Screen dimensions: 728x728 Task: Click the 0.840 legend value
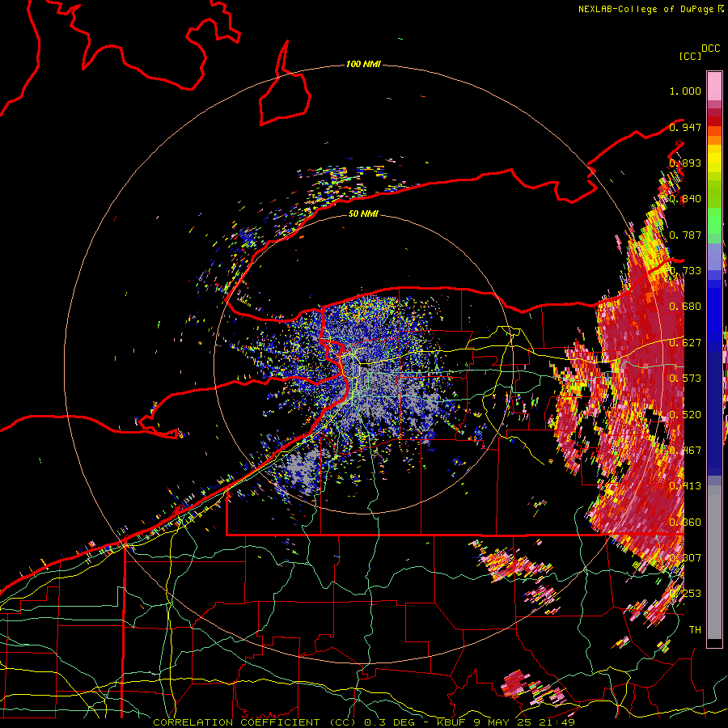(x=685, y=199)
